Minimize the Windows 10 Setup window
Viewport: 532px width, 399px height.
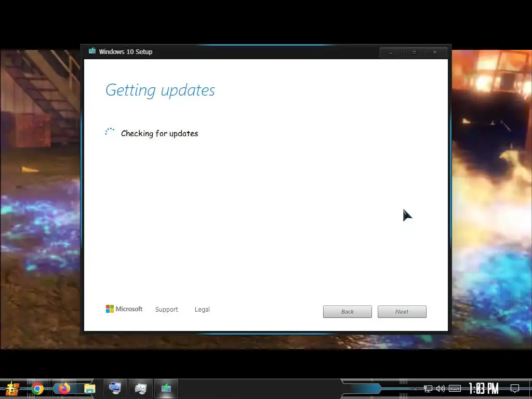coord(391,52)
